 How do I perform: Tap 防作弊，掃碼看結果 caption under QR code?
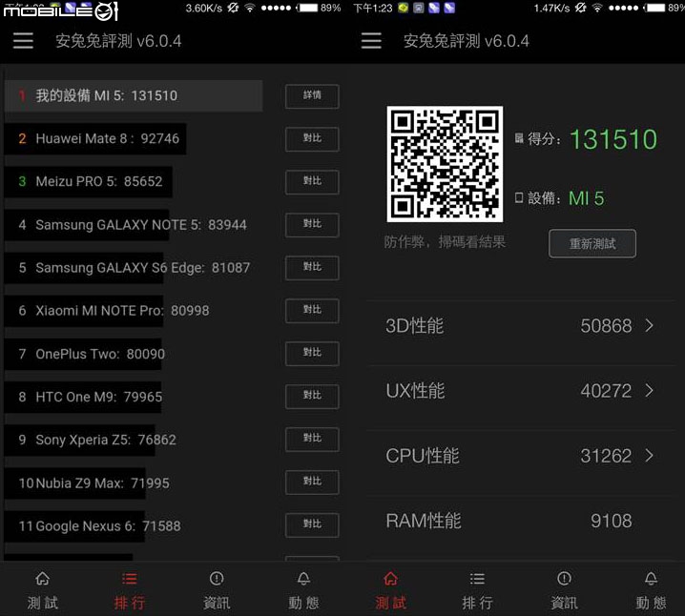coord(445,241)
